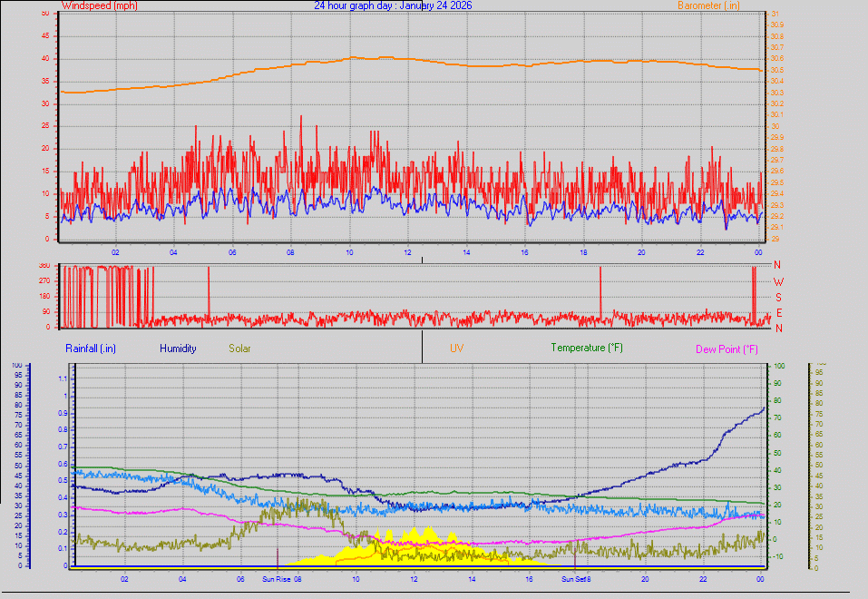868x599 pixels.
Task: Select the 24 hour graph date title
Action: (x=393, y=5)
